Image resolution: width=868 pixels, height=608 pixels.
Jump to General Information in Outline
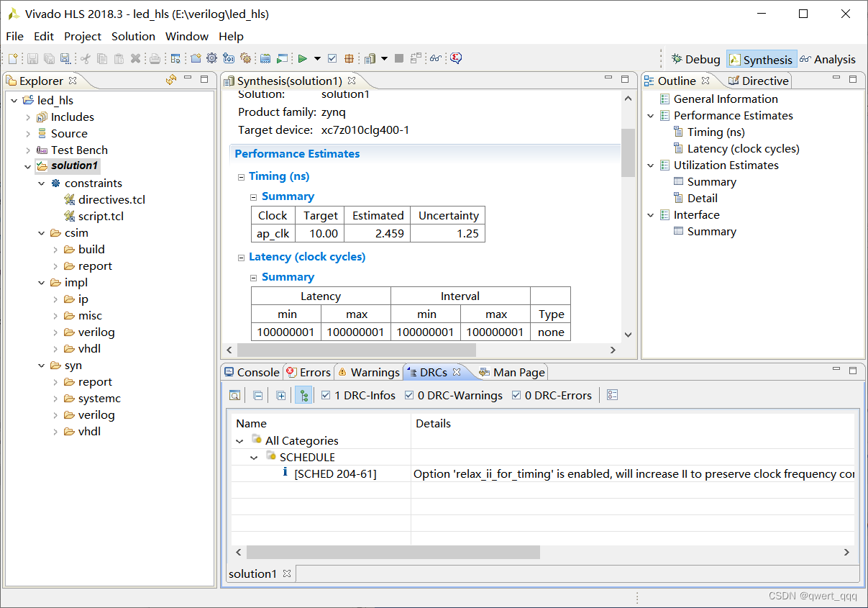point(726,99)
